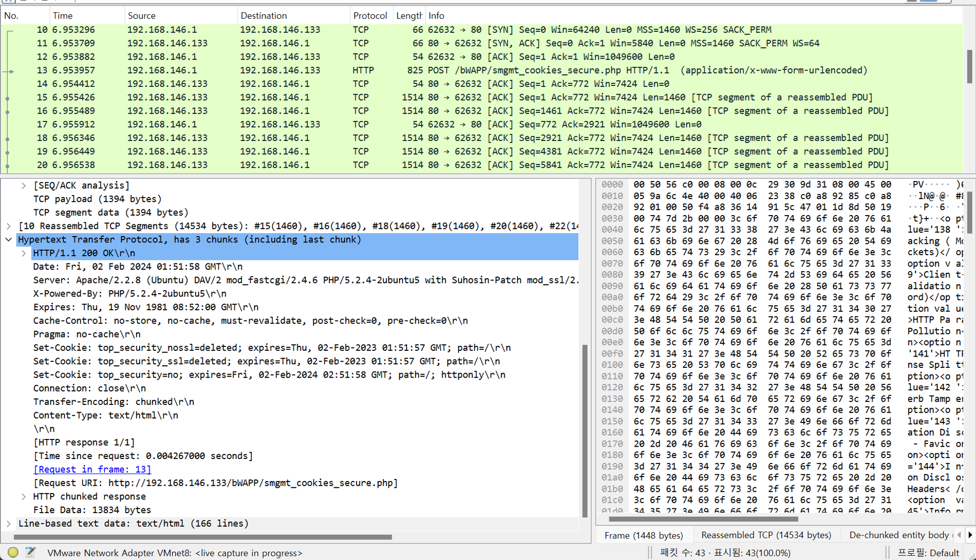
Task: Click the right tab-scroll arrow in bytes pane
Action: (970, 535)
